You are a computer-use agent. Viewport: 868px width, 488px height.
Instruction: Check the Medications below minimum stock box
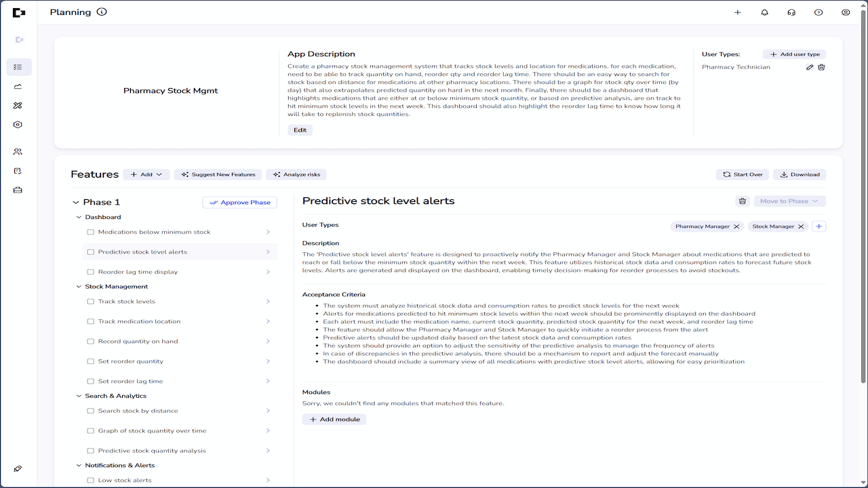(91, 232)
